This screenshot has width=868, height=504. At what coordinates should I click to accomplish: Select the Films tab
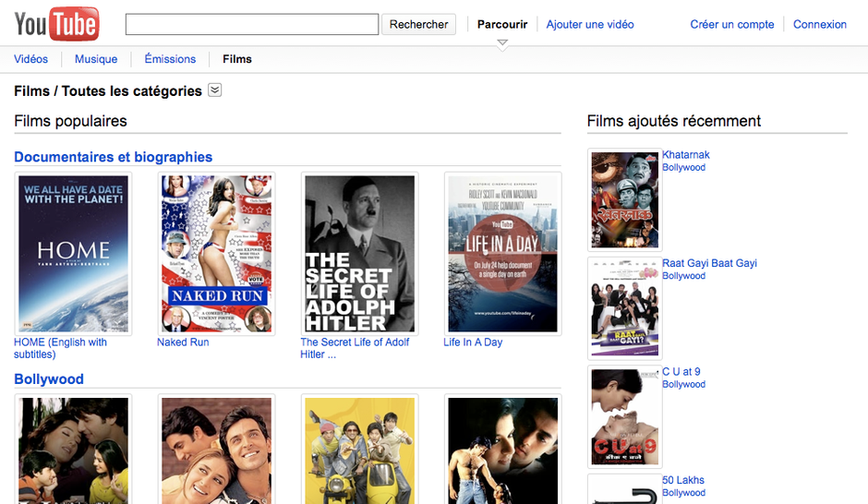pyautogui.click(x=237, y=59)
